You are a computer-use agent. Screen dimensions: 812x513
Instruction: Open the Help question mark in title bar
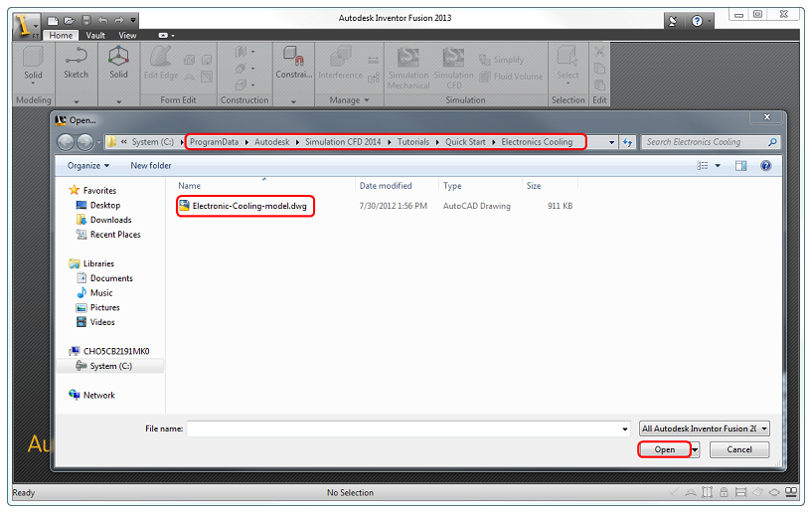[x=697, y=21]
